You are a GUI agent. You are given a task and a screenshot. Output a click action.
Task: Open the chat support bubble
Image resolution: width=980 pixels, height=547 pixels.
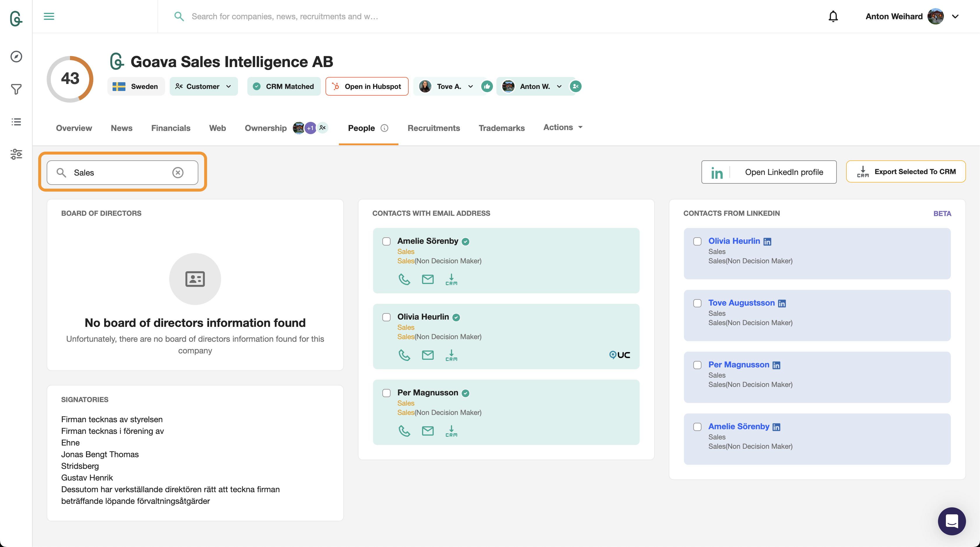(x=951, y=521)
